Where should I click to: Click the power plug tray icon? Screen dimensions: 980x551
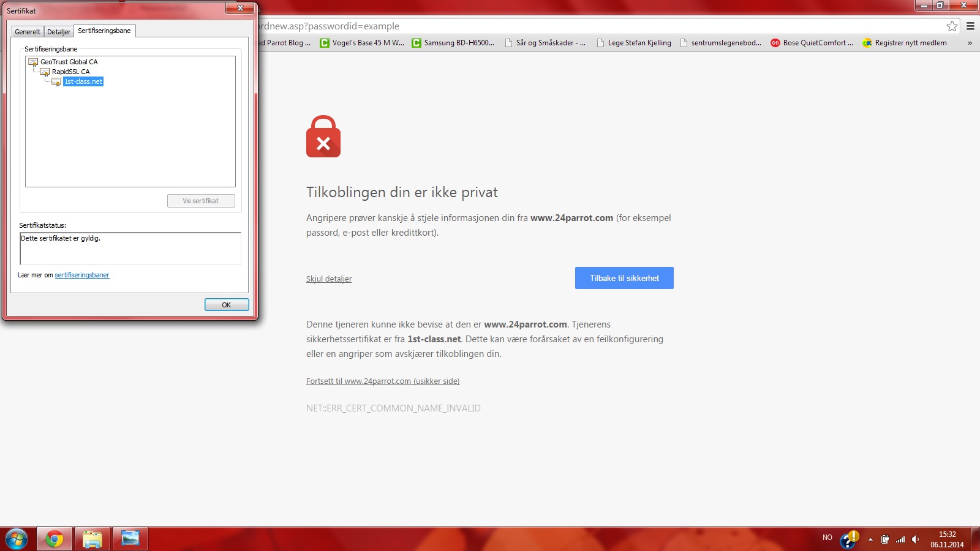click(885, 539)
